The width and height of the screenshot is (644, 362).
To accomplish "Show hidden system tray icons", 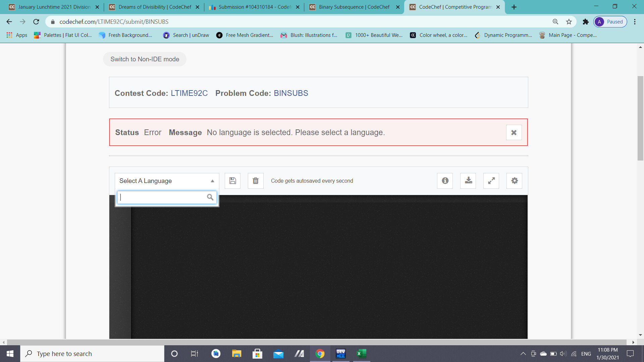I will [x=523, y=354].
